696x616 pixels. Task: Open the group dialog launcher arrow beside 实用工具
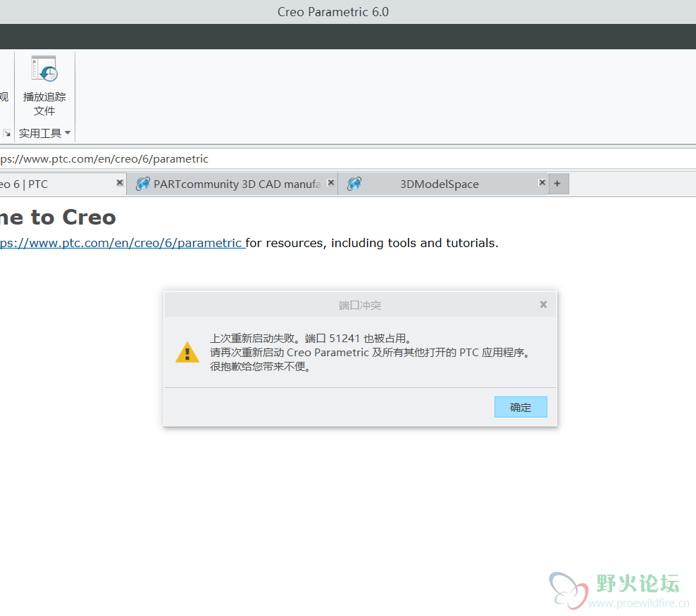(6, 133)
